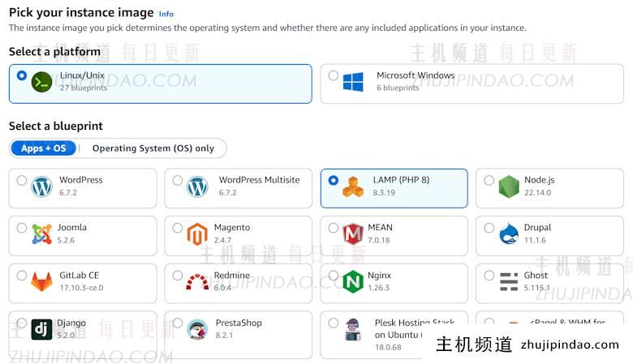Image resolution: width=633 pixels, height=364 pixels.
Task: Click the Node.js green hexagon icon
Action: 509,187
